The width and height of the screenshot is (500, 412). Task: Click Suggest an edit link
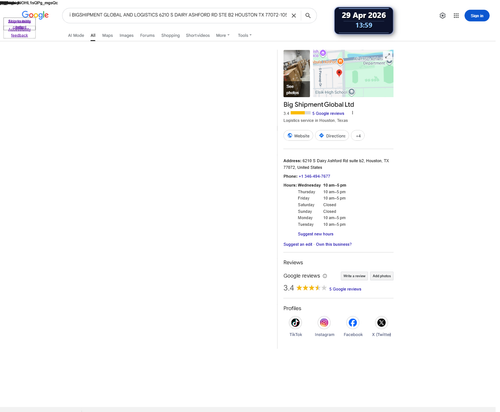pos(298,244)
